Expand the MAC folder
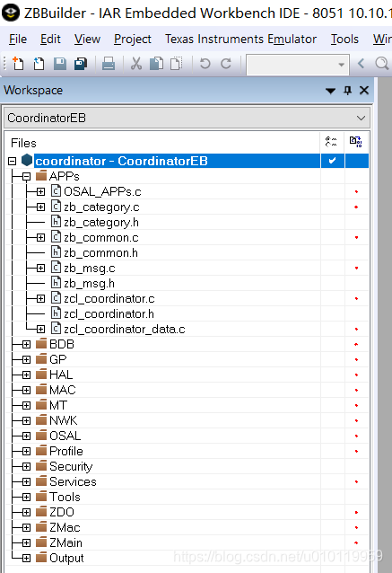Screen dimensions: 392x573 [26, 391]
